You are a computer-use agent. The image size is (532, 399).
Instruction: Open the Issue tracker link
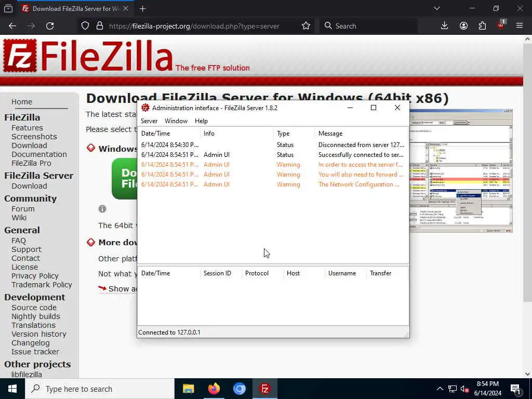tap(35, 352)
